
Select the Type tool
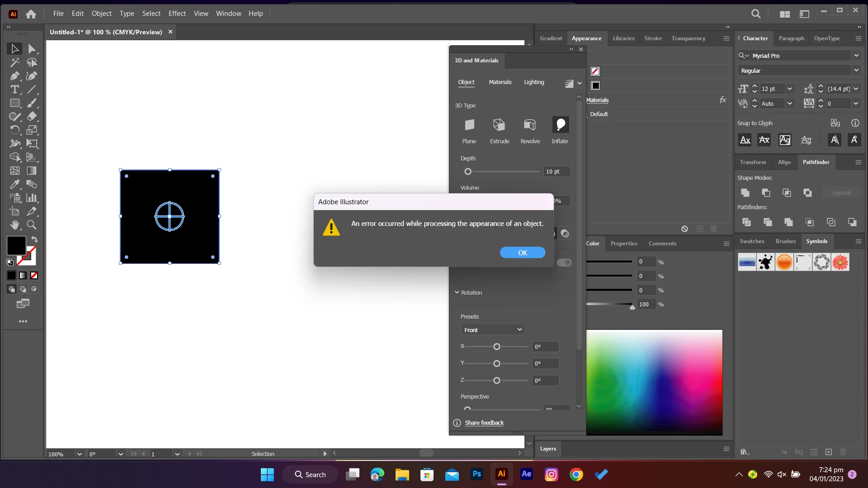point(14,89)
